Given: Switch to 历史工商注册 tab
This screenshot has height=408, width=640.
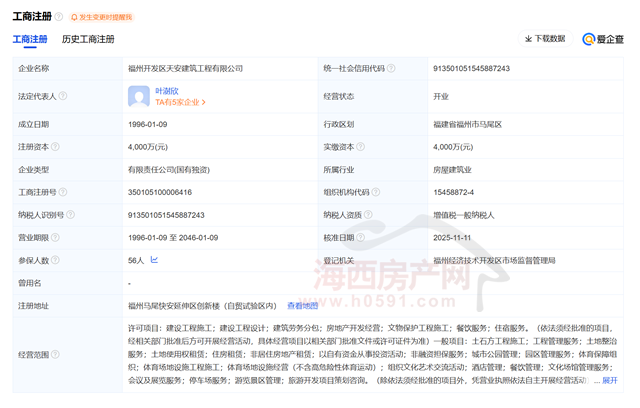Looking at the screenshot, I should 88,39.
